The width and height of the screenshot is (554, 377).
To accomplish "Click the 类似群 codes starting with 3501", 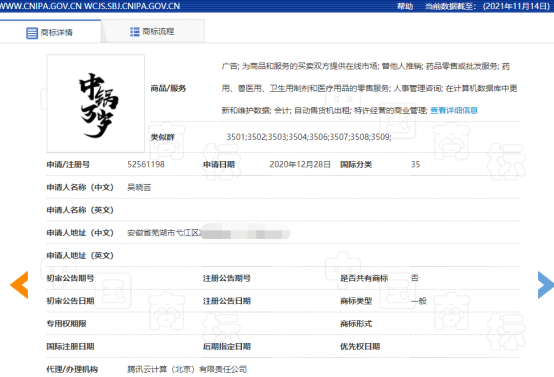I will click(x=309, y=137).
